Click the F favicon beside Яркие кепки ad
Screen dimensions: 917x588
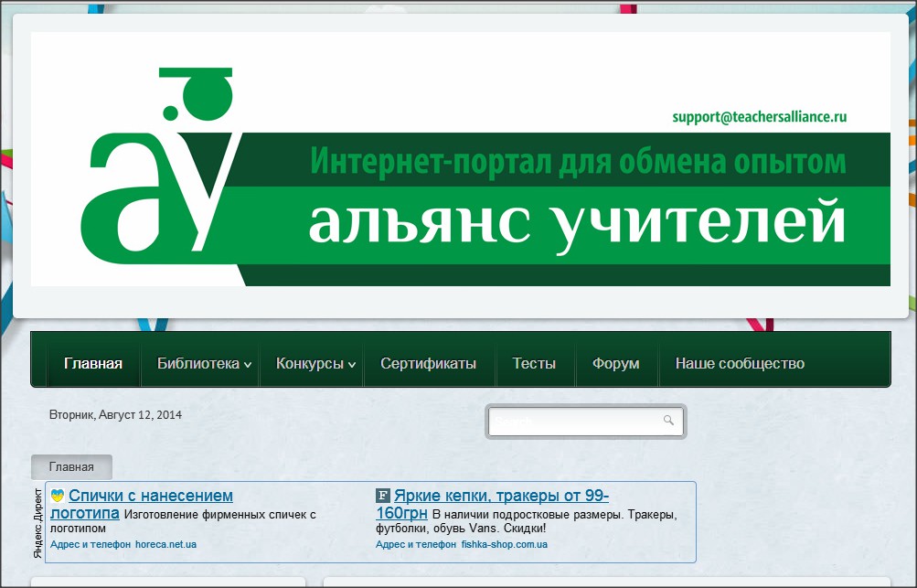[x=382, y=496]
